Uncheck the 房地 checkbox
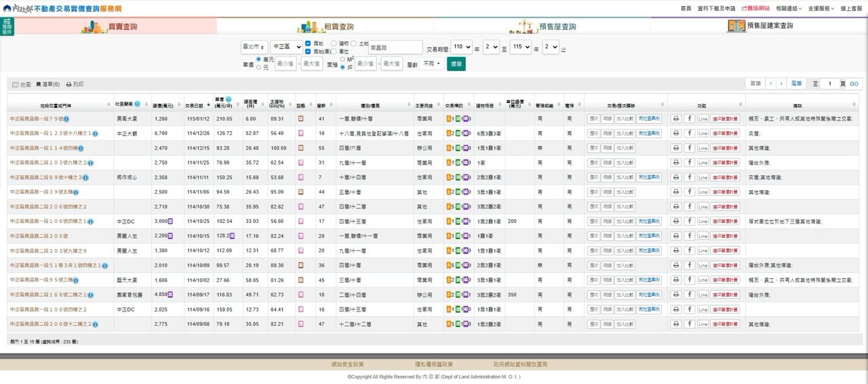 (x=309, y=43)
